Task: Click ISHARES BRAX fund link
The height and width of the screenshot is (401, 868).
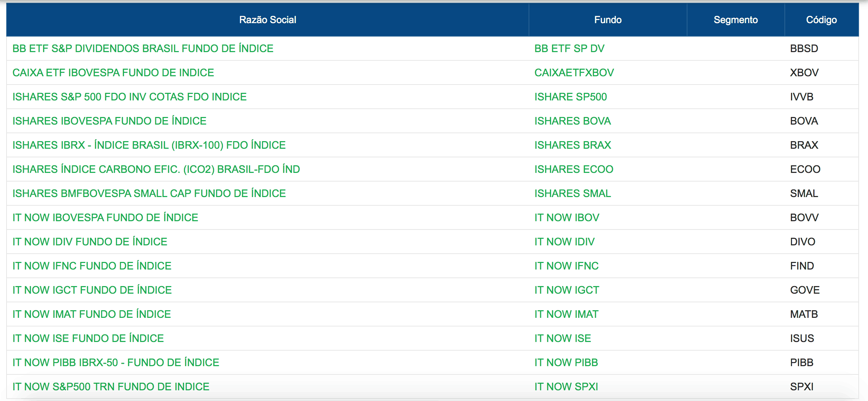Action: click(x=573, y=145)
